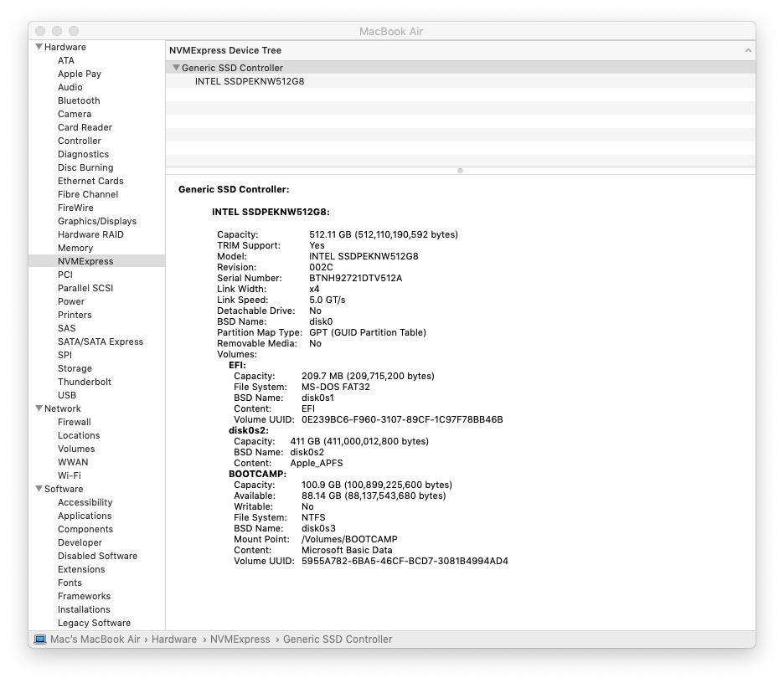This screenshot has height=683, width=784.
Task: Open the Controller hardware entry
Action: [80, 141]
